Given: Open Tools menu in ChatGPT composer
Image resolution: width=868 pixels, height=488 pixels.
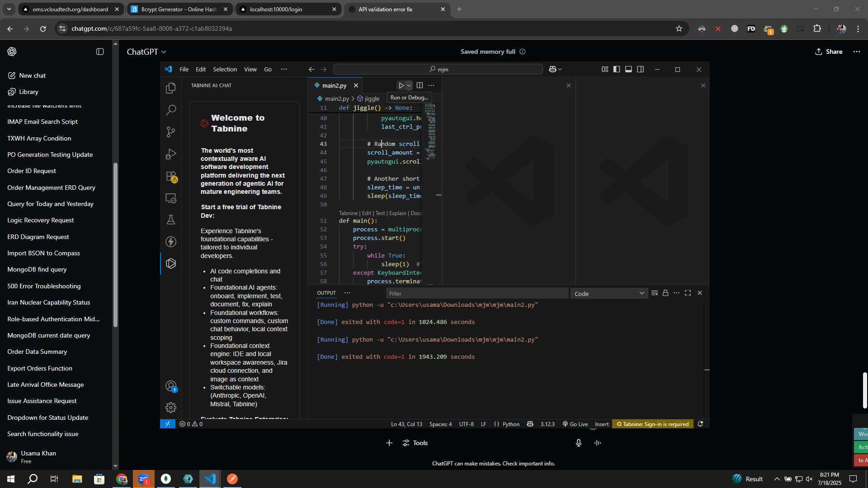Looking at the screenshot, I should coord(415,443).
